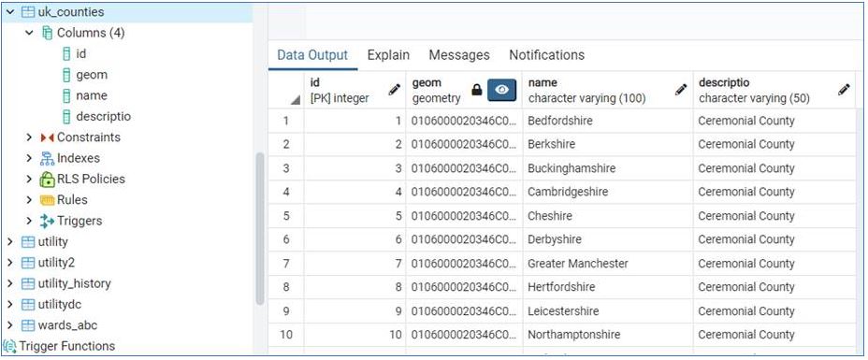Click the utility table icon
Image resolution: width=868 pixels, height=360 pixels.
(28, 241)
